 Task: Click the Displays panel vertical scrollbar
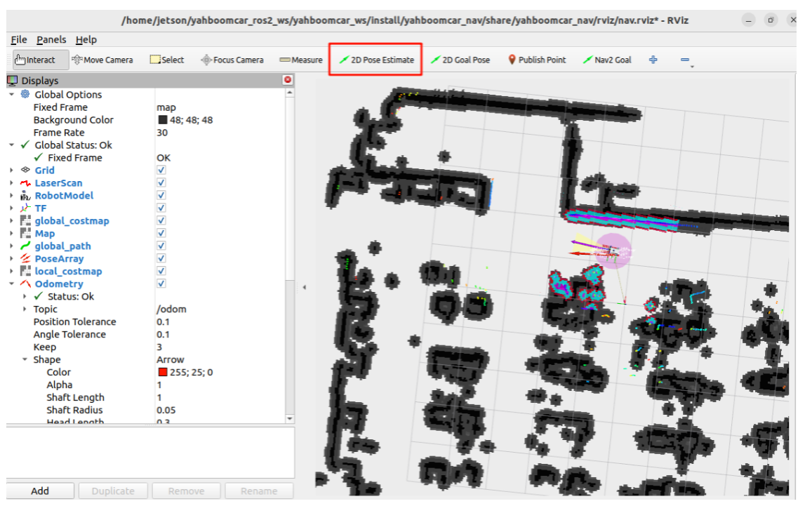point(290,255)
